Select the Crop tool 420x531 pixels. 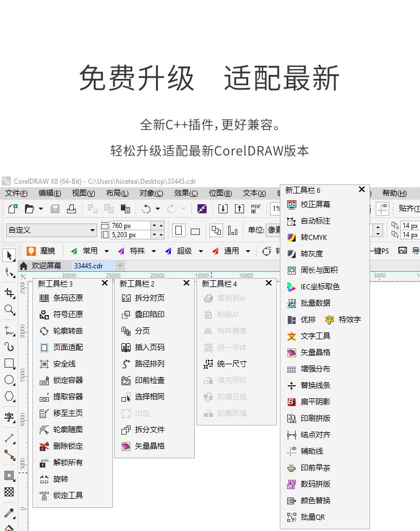[x=9, y=293]
